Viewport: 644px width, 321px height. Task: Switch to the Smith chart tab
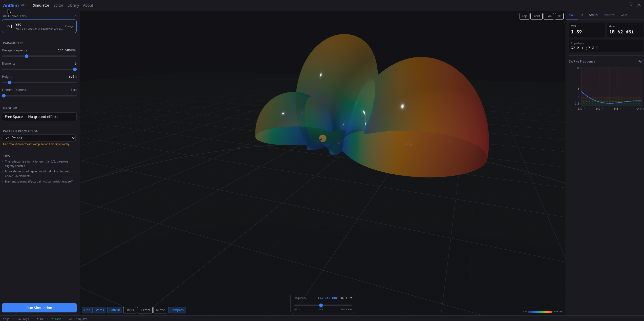593,15
